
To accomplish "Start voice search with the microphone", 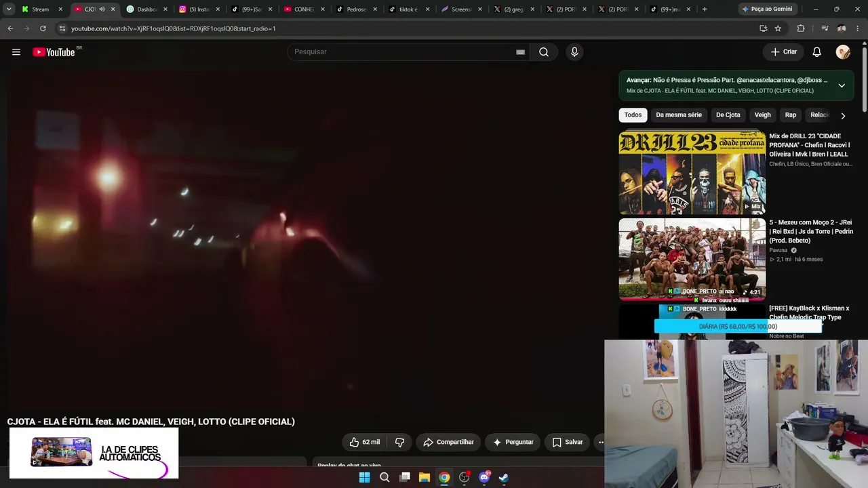I will pos(574,52).
